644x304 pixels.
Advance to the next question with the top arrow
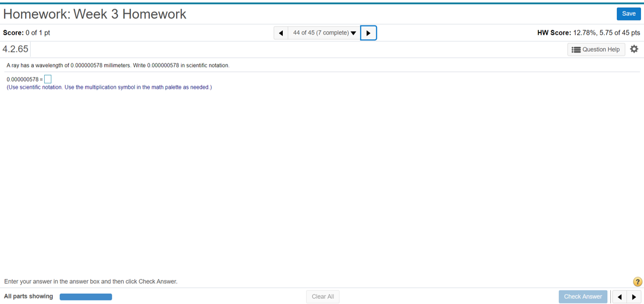[x=368, y=33]
